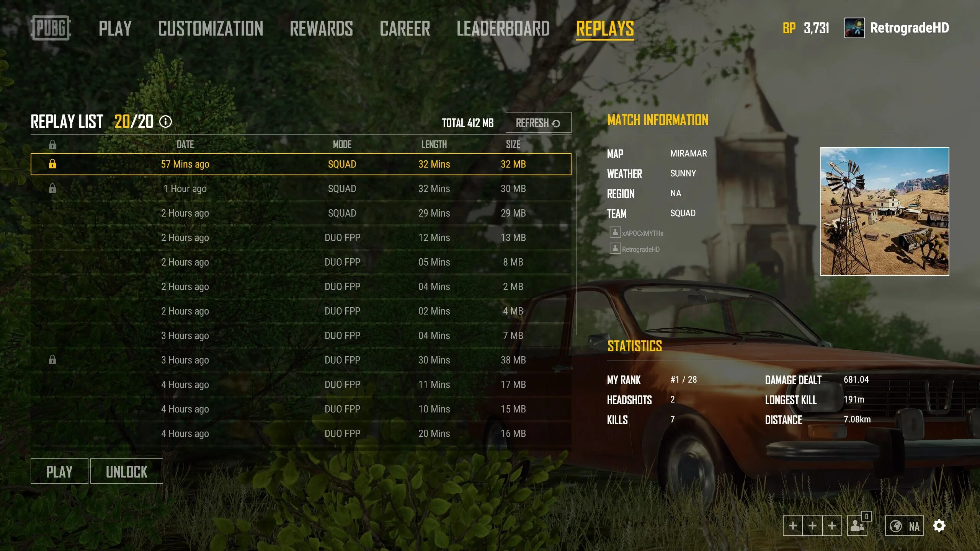Click the PLAY button for selected replay
The width and height of the screenshot is (980, 551).
click(x=59, y=471)
